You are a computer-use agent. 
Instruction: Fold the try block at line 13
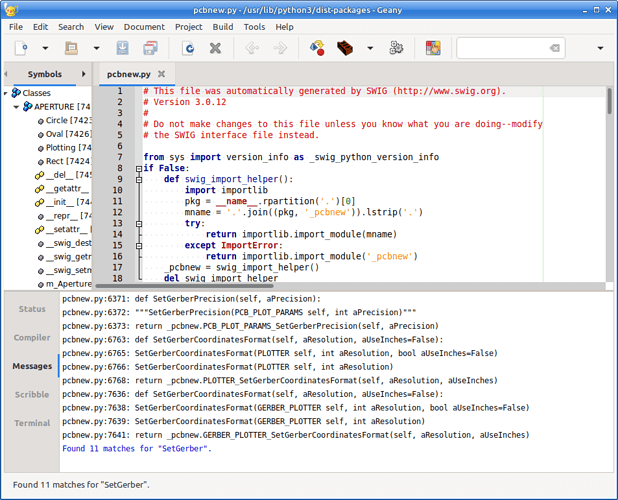coord(139,224)
